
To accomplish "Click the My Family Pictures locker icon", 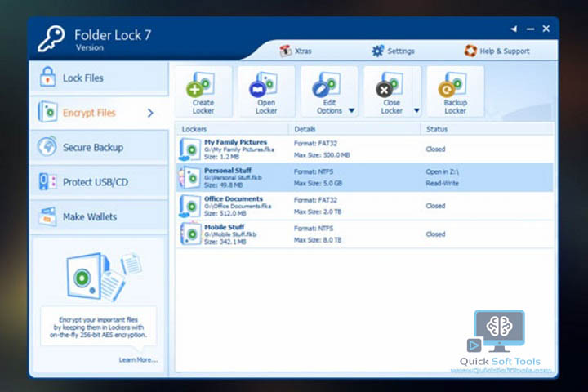I will coord(189,149).
